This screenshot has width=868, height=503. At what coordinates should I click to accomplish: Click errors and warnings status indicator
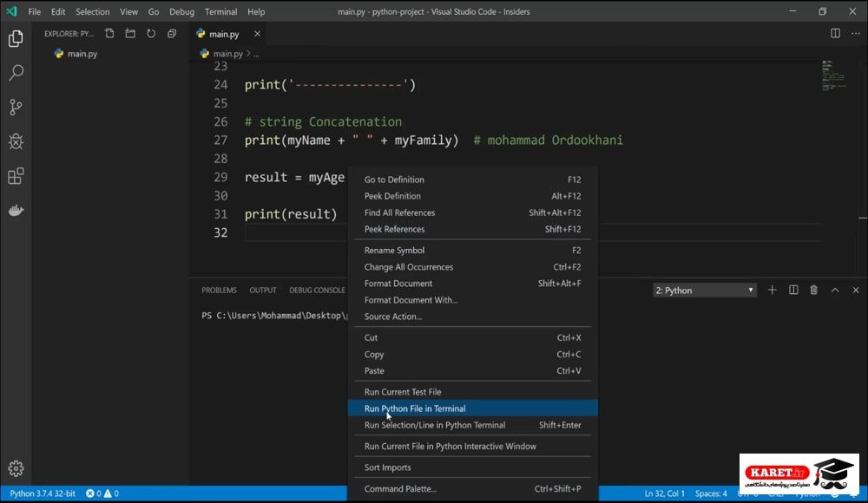click(x=102, y=493)
